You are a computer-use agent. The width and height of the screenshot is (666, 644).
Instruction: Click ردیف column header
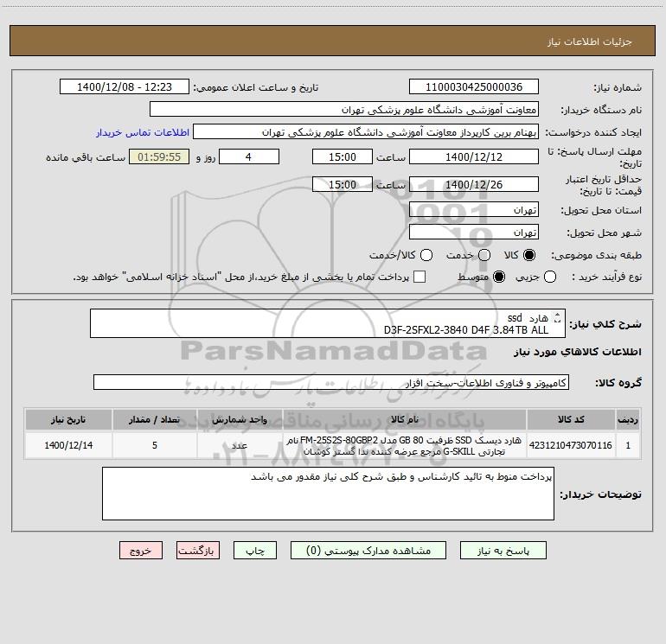pos(628,419)
